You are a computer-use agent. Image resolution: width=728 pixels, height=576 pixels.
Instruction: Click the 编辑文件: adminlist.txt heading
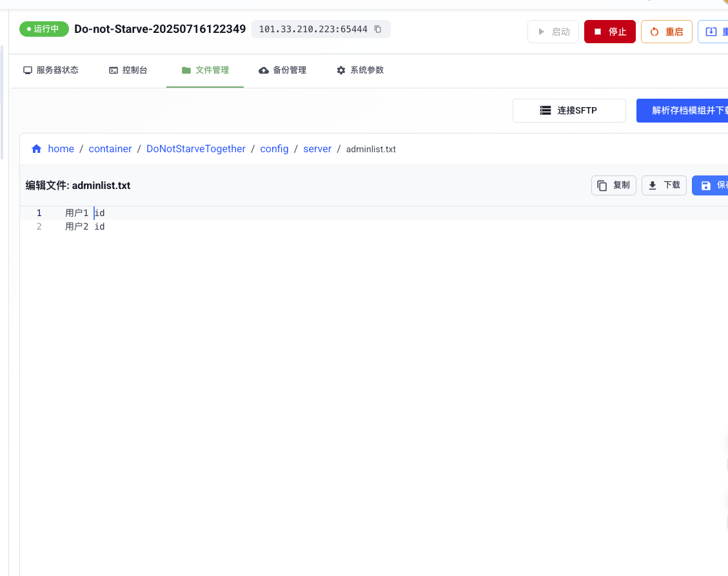point(78,185)
